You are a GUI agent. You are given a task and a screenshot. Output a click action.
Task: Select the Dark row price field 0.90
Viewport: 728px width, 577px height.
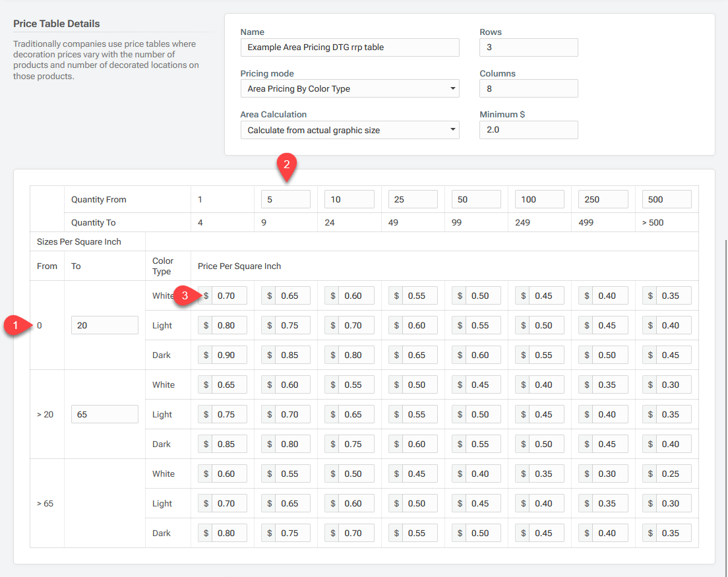tap(222, 355)
